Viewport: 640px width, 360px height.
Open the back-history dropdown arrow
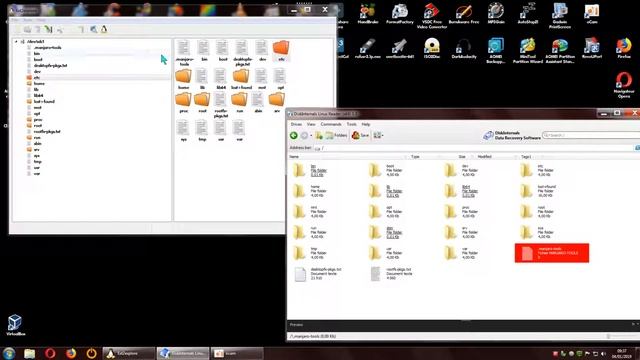[x=311, y=136]
